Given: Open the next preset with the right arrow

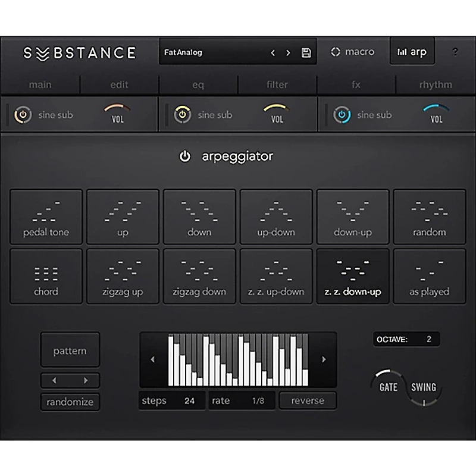Looking at the screenshot, I should coord(287,53).
